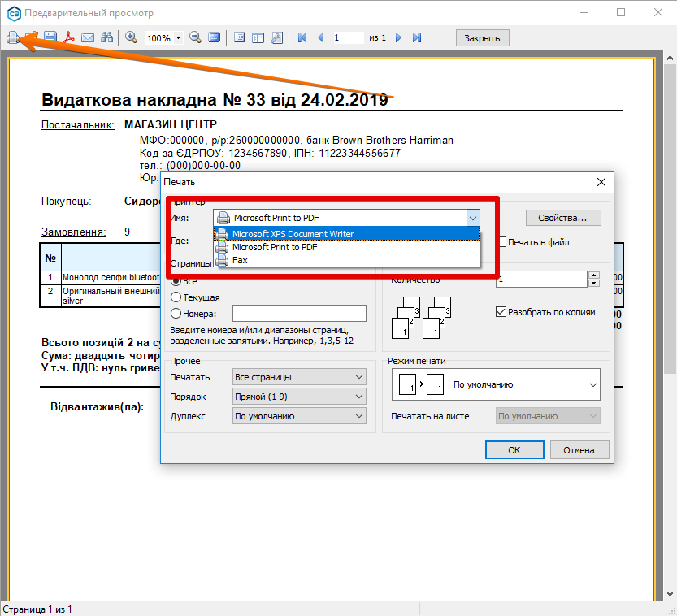Show page thumbnails panel icon

pyautogui.click(x=258, y=37)
